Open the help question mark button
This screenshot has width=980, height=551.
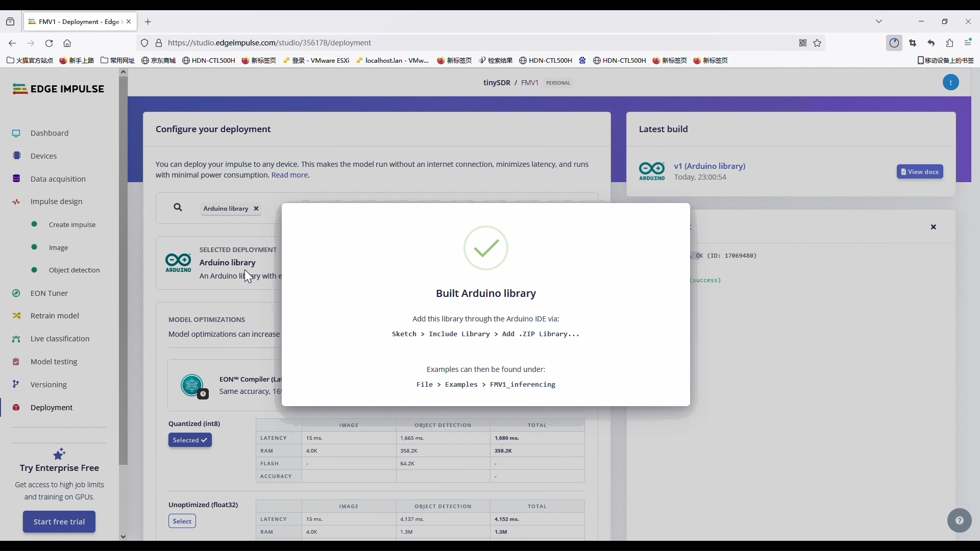click(x=960, y=521)
